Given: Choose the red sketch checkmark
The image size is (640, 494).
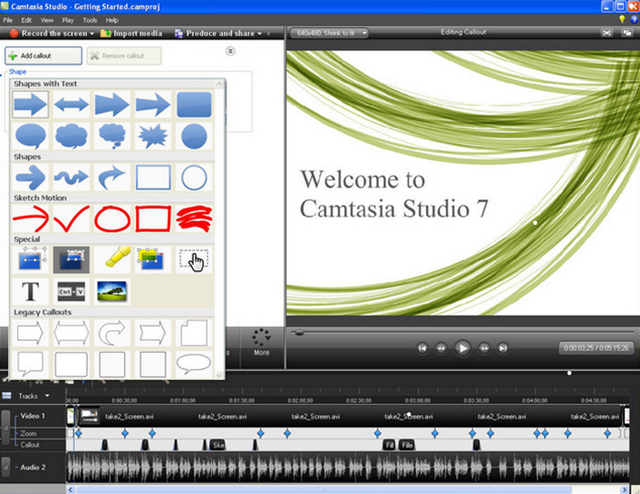Looking at the screenshot, I should [71, 218].
